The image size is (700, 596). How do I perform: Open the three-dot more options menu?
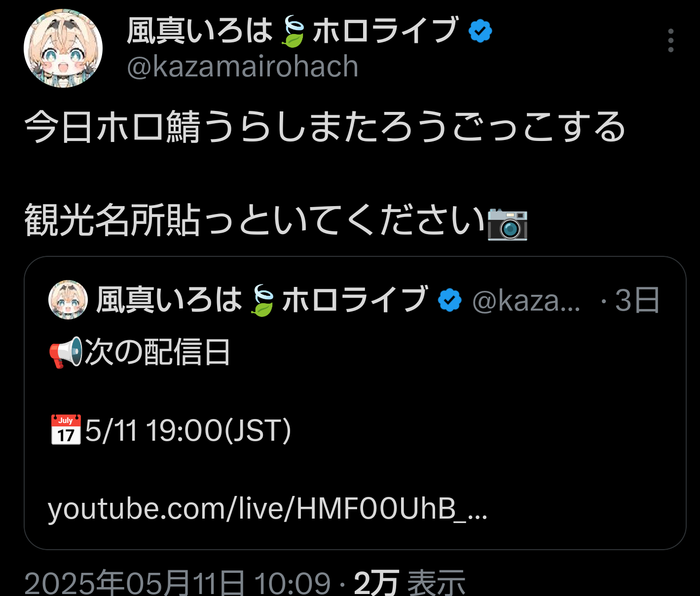click(670, 40)
